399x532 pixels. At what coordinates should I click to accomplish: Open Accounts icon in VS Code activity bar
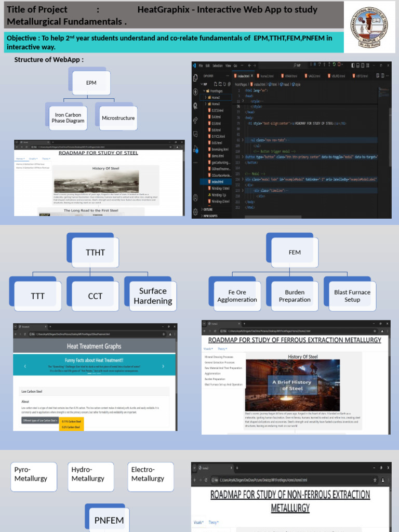(195, 197)
